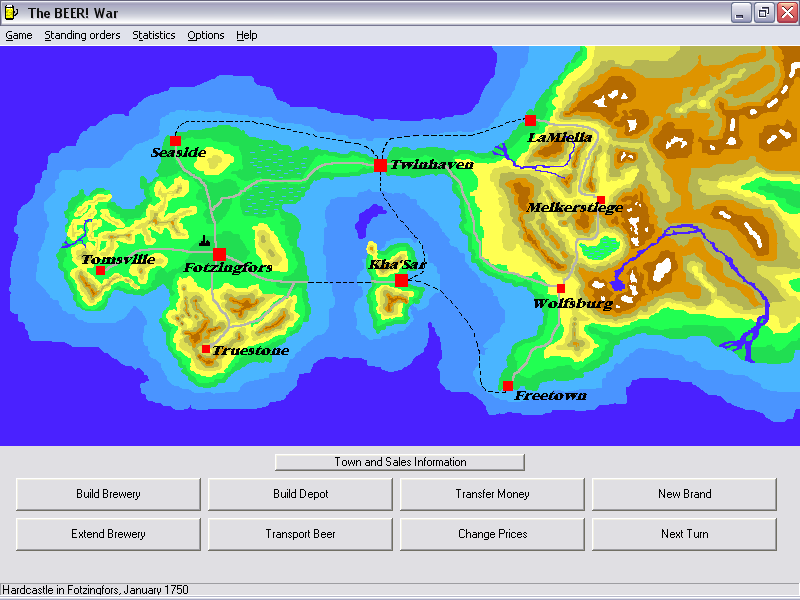Select the Twinhaven red town square

coord(380,165)
